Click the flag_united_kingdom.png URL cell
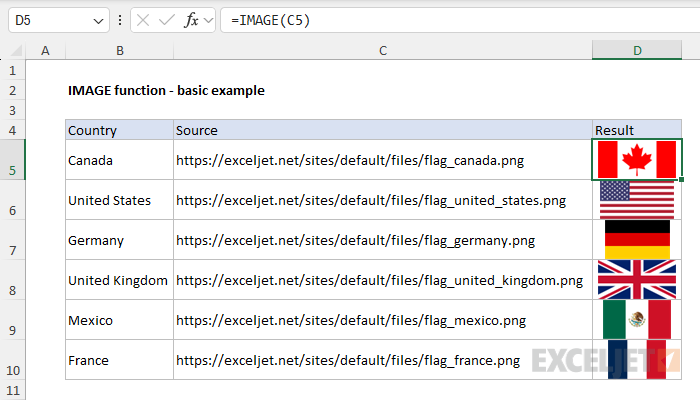 click(383, 279)
